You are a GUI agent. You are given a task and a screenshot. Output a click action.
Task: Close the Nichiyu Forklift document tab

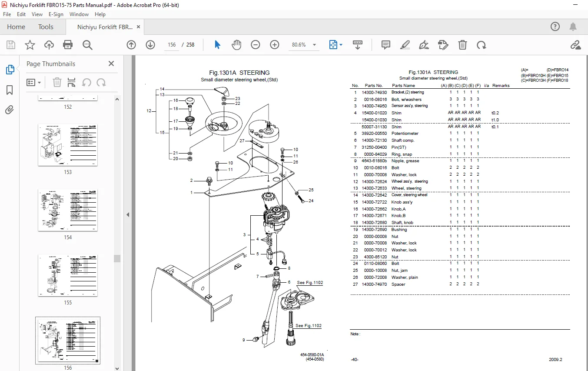138,27
